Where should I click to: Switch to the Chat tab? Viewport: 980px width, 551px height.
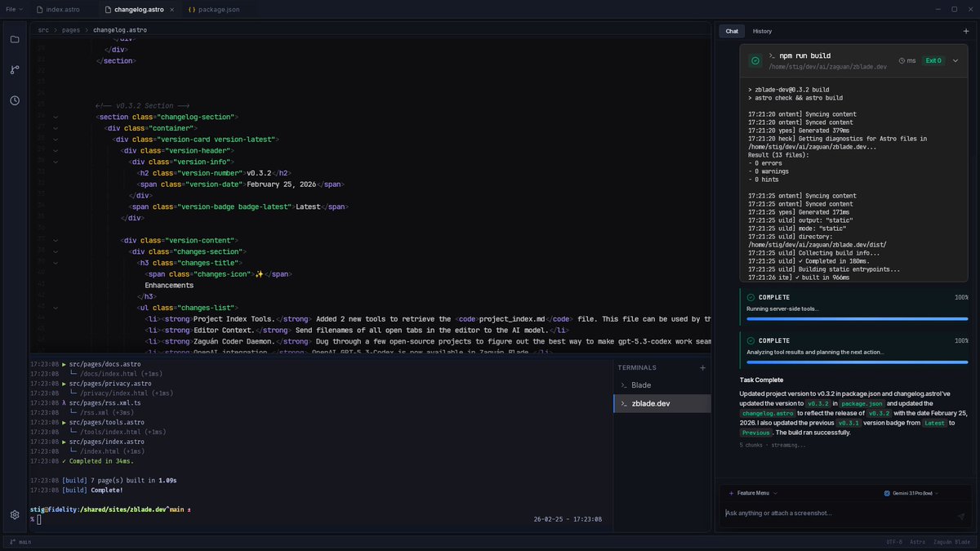pos(732,31)
